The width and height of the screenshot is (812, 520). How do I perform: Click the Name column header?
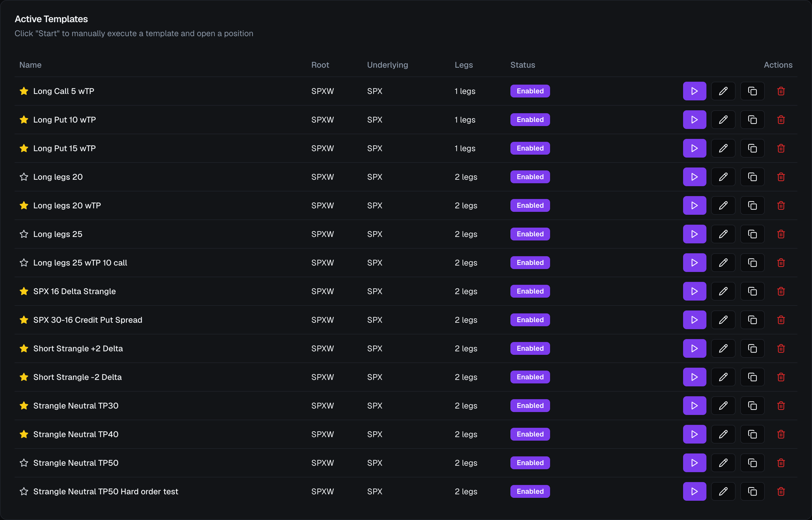click(30, 65)
